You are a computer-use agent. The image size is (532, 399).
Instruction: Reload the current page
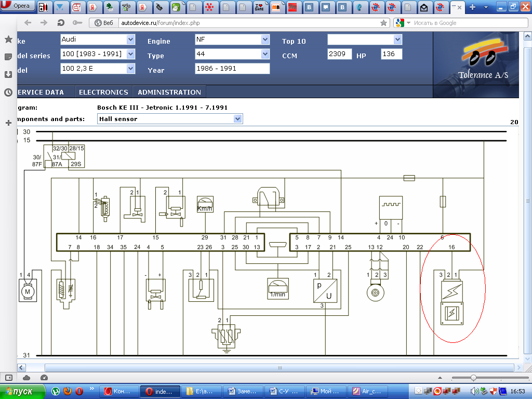tap(61, 23)
